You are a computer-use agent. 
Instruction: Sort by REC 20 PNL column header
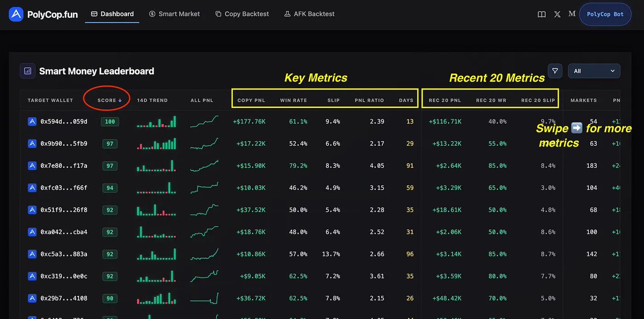pyautogui.click(x=445, y=100)
